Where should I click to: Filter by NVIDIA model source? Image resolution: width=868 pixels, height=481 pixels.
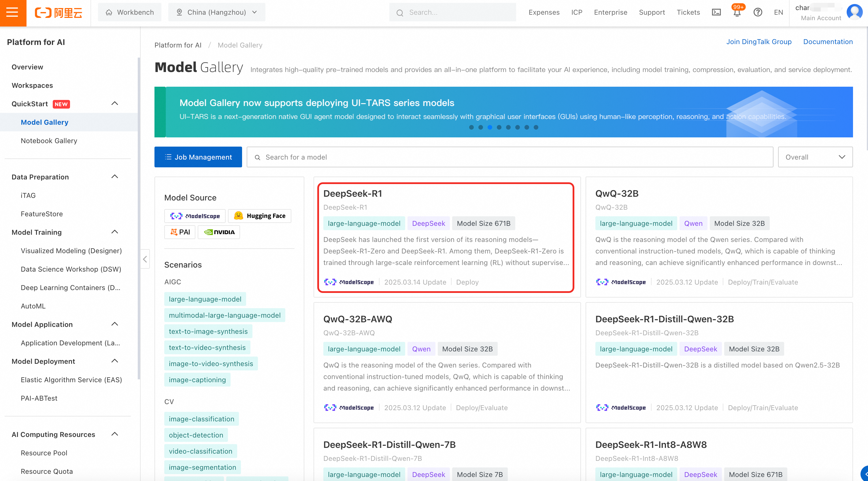(219, 232)
